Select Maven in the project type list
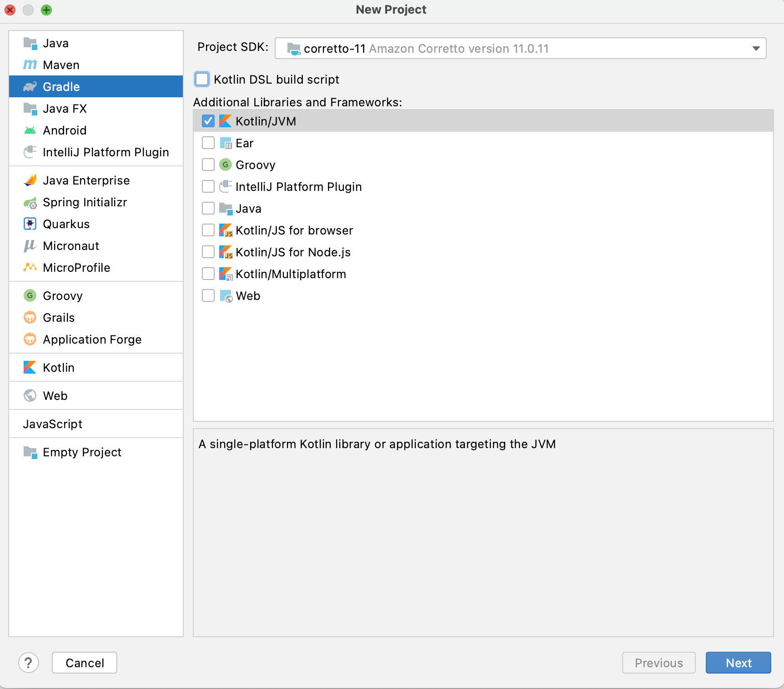The width and height of the screenshot is (784, 689). (96, 65)
